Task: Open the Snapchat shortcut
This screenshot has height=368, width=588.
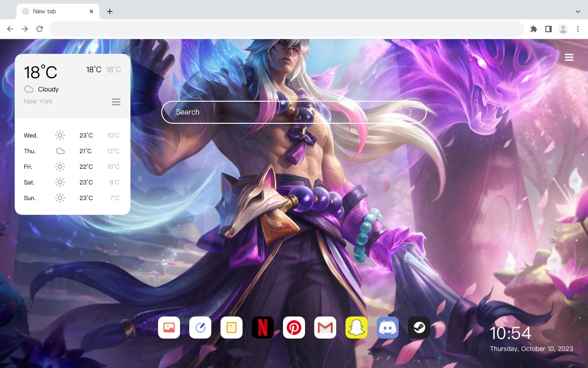Action: 356,328
